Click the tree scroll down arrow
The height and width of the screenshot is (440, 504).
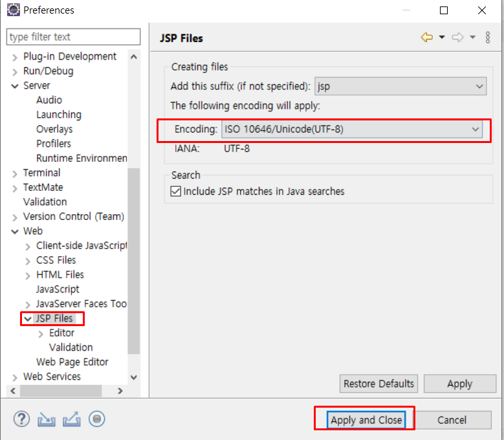click(134, 377)
